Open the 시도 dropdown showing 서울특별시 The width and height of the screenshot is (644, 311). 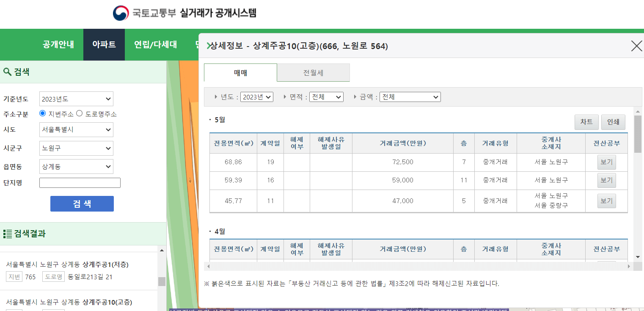(x=76, y=130)
